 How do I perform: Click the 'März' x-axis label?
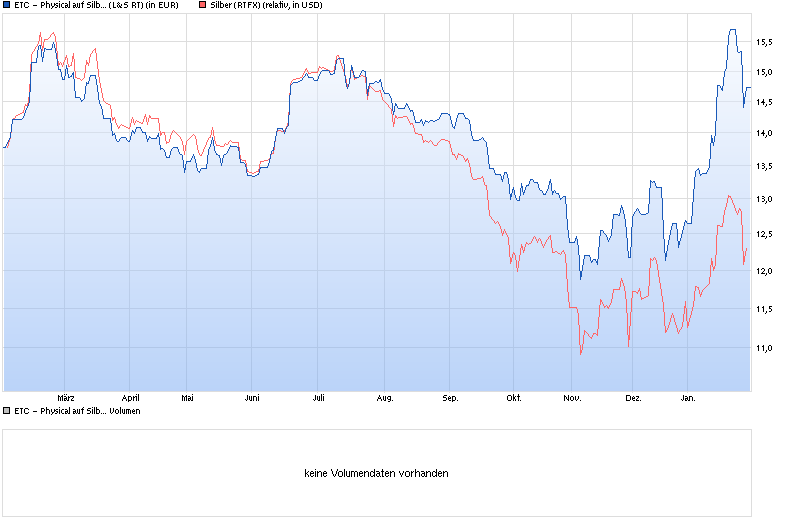pos(66,398)
